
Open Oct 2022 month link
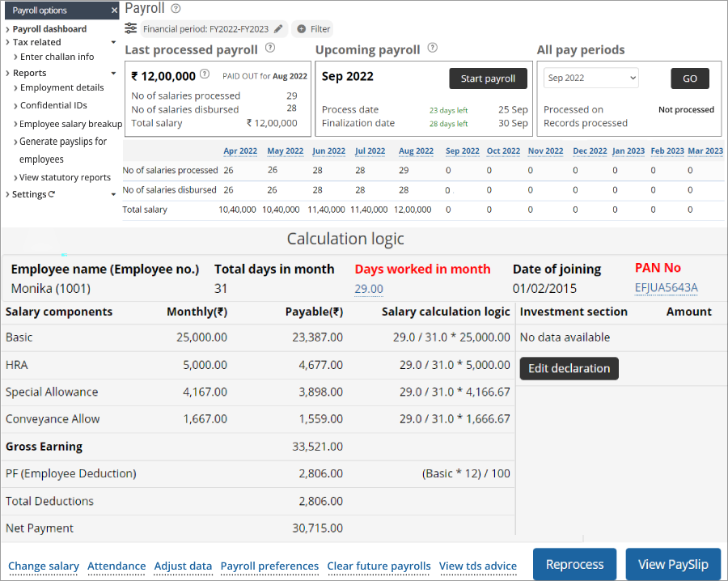coord(503,151)
